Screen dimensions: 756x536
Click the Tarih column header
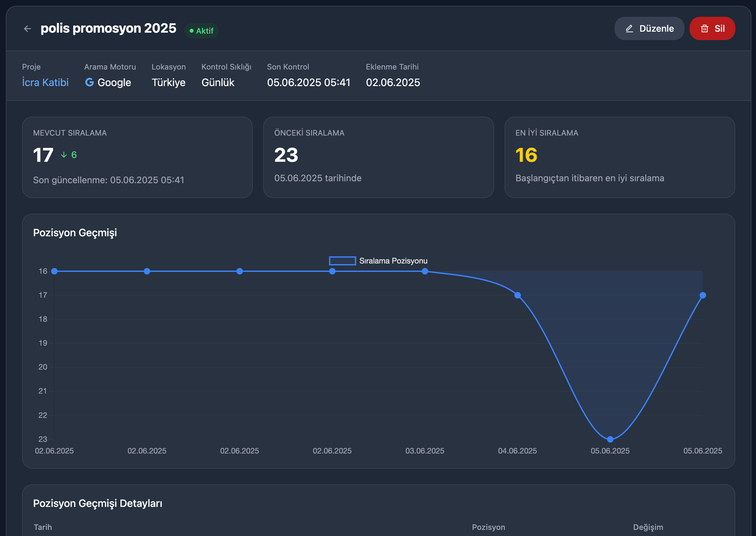point(43,527)
